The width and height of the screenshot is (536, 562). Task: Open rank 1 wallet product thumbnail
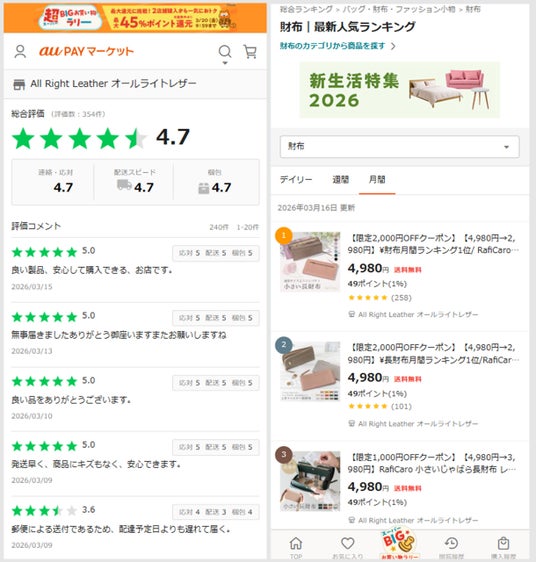pyautogui.click(x=310, y=262)
